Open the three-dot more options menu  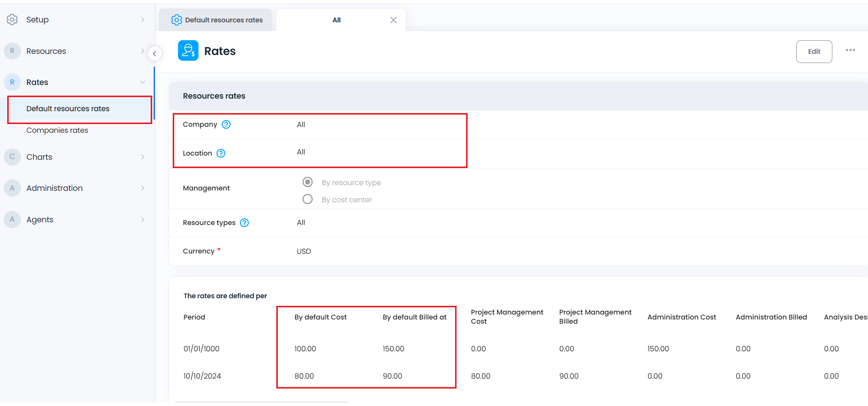tap(850, 50)
